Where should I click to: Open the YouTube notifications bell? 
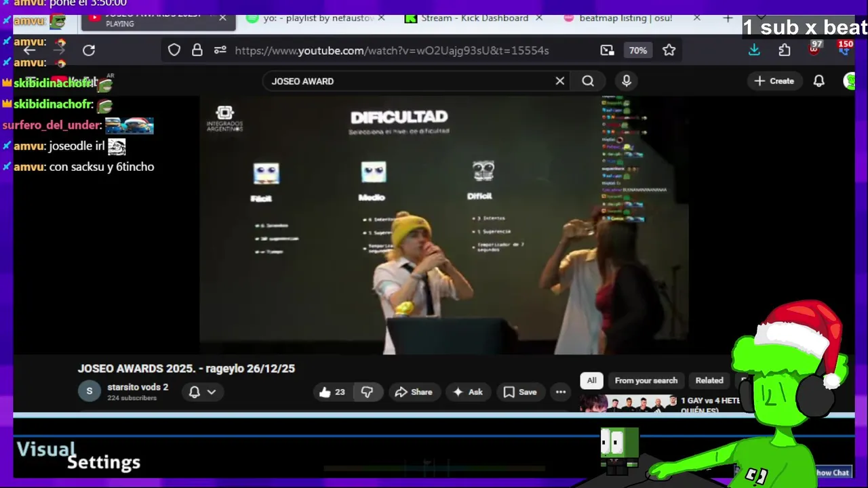[x=819, y=81]
